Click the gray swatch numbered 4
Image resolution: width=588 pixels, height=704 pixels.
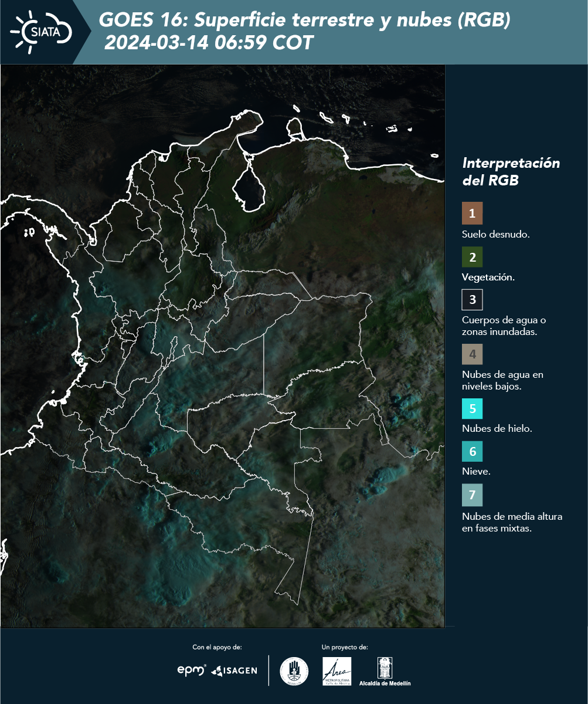pos(472,354)
